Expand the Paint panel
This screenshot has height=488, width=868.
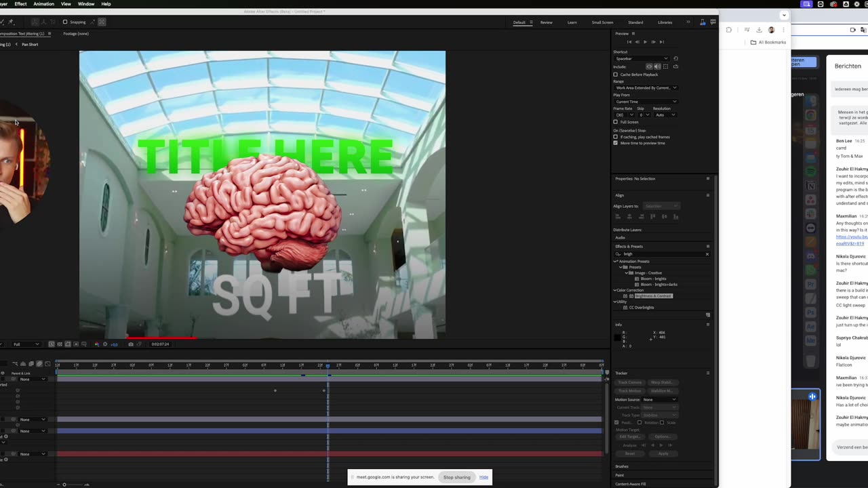pyautogui.click(x=620, y=475)
